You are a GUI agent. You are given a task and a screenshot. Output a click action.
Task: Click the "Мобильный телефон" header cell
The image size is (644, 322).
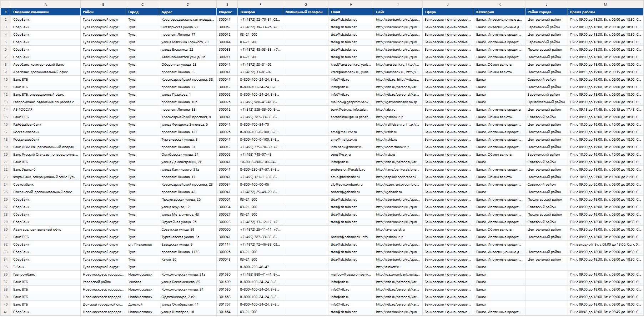click(x=306, y=12)
